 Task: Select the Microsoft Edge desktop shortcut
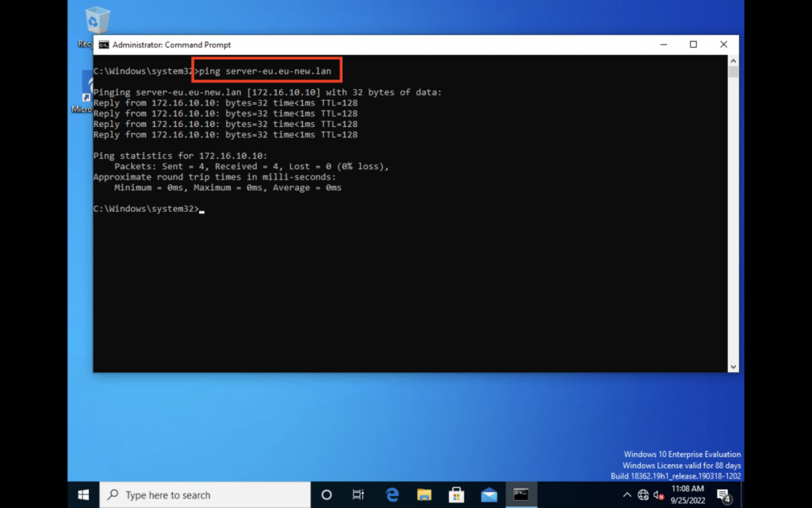click(x=83, y=91)
